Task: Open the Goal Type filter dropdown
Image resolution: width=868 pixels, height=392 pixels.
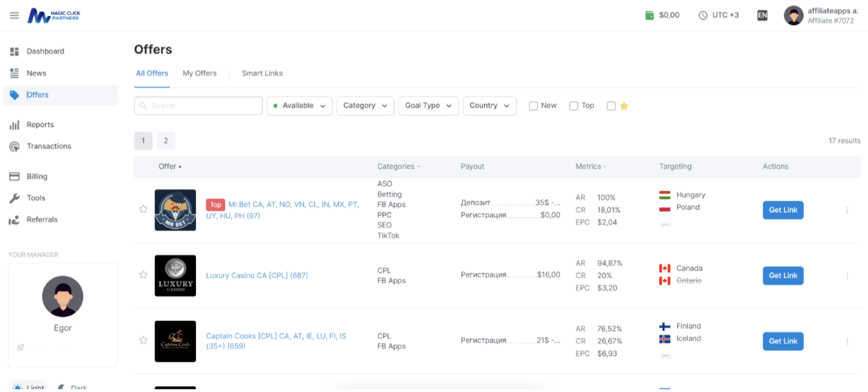Action: 428,106
